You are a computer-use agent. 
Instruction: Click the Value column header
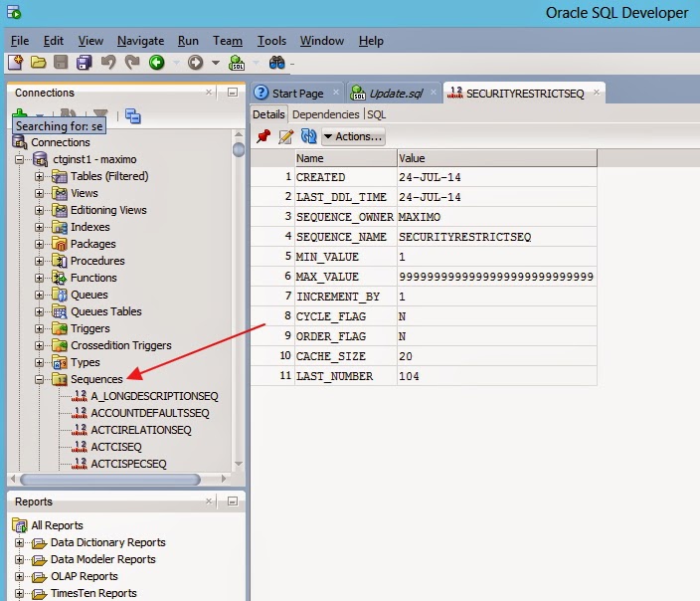click(x=497, y=158)
